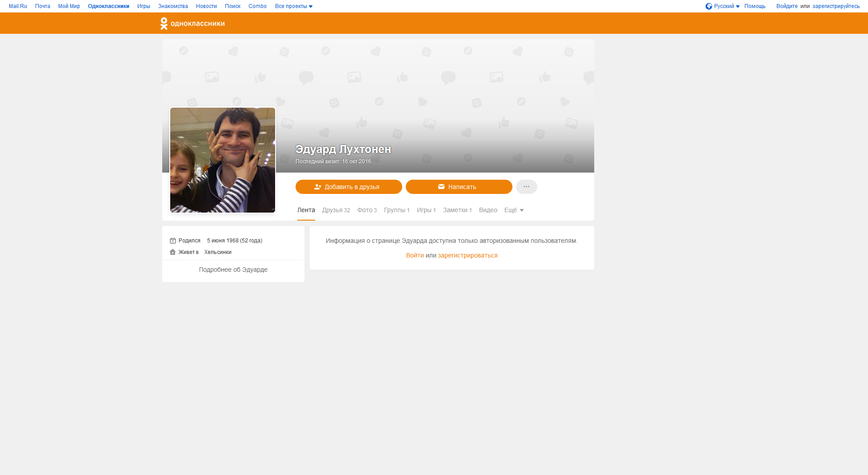Switch to the Друзья 32 tab
The height and width of the screenshot is (475, 868).
pos(336,210)
